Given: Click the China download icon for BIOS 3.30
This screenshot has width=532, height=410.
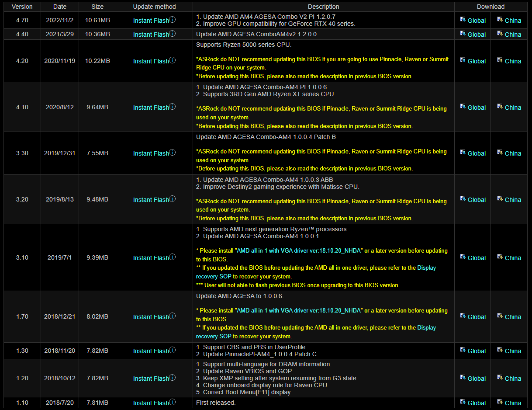Looking at the screenshot, I should click(x=500, y=153).
